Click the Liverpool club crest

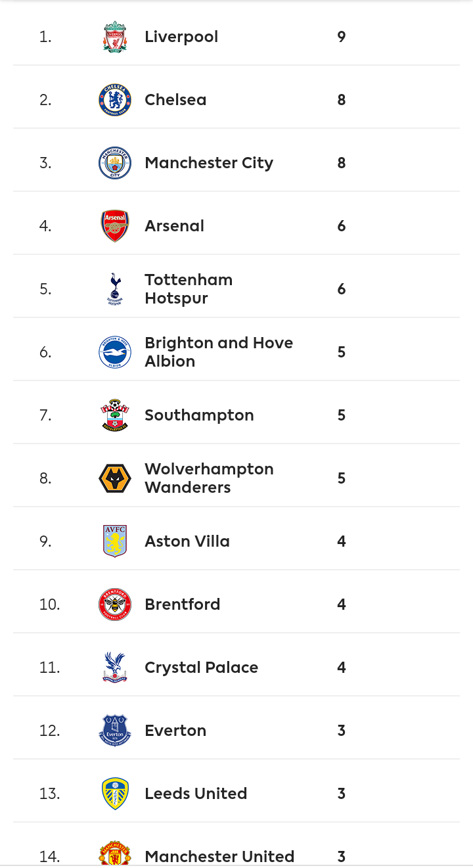coord(115,37)
